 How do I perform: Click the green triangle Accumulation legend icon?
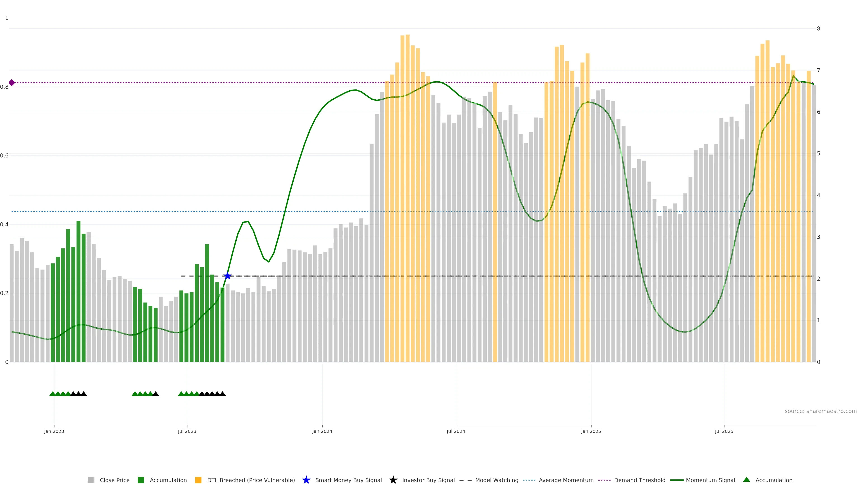point(746,480)
